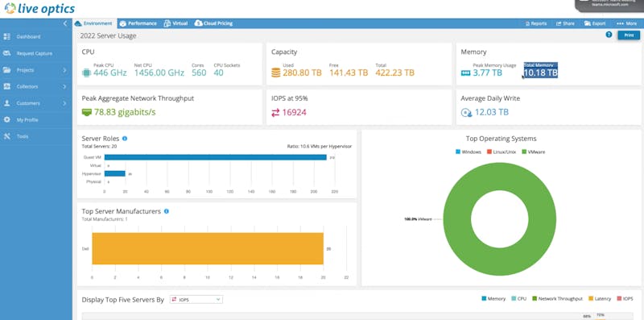Expand the Collectors sidebar submenu
The height and width of the screenshot is (320, 644).
pos(64,86)
